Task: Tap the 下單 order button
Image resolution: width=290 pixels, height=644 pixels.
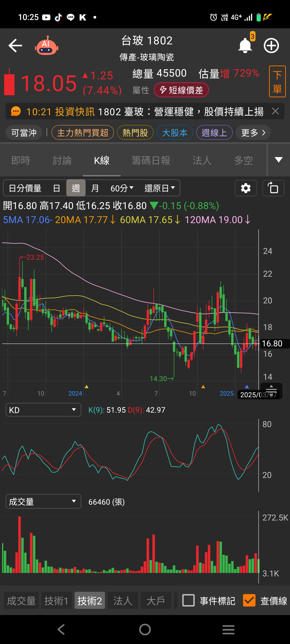Action: pos(277,81)
